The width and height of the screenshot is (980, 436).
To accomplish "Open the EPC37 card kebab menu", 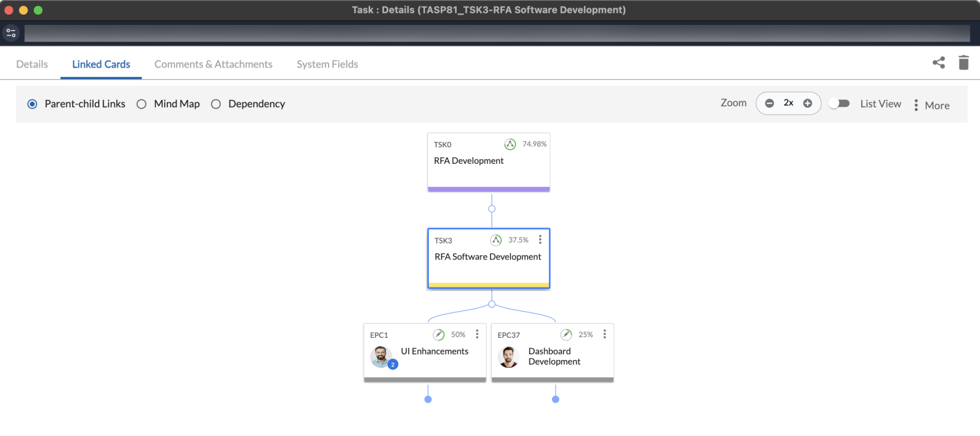I will click(605, 334).
